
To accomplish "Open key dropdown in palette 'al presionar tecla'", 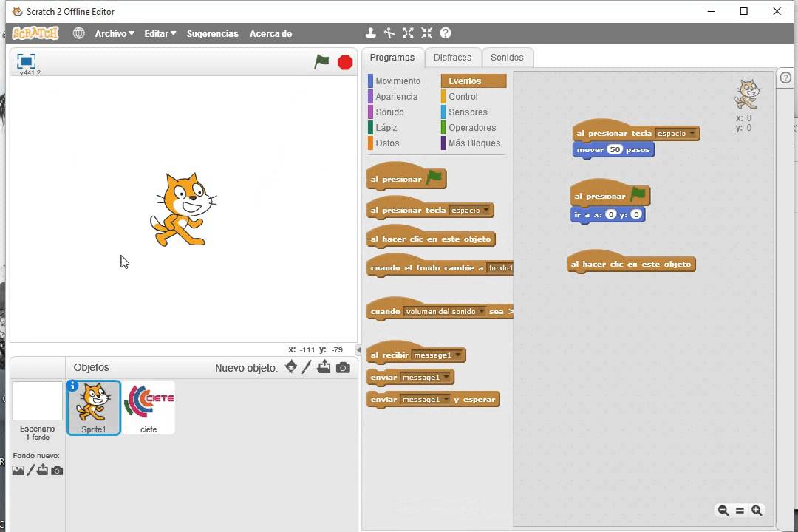I will 470,211.
